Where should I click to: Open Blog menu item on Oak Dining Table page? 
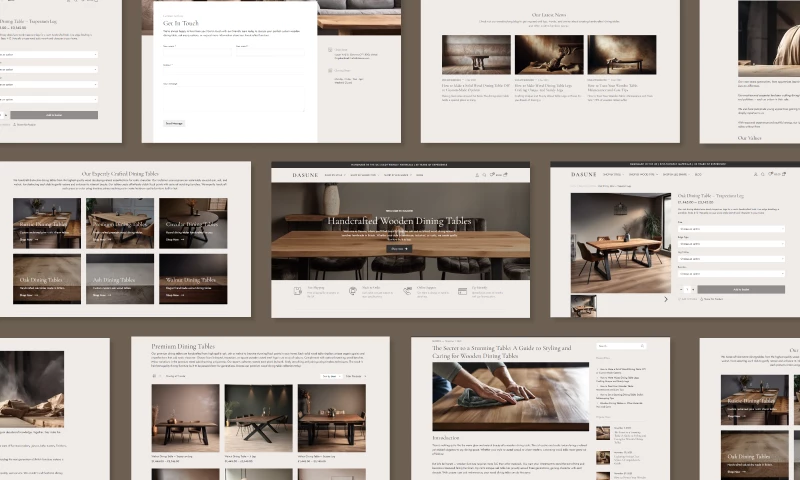coord(698,174)
